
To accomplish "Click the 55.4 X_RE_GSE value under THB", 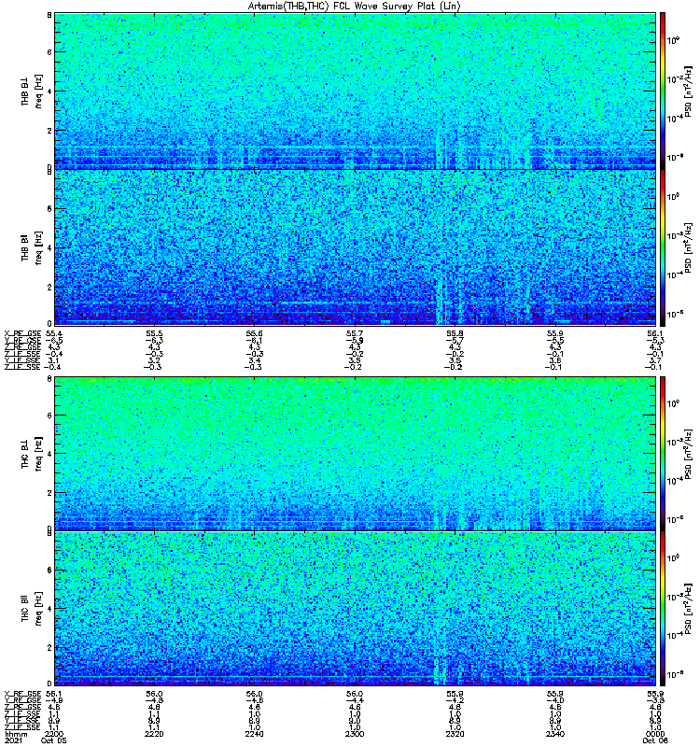I will [x=53, y=333].
